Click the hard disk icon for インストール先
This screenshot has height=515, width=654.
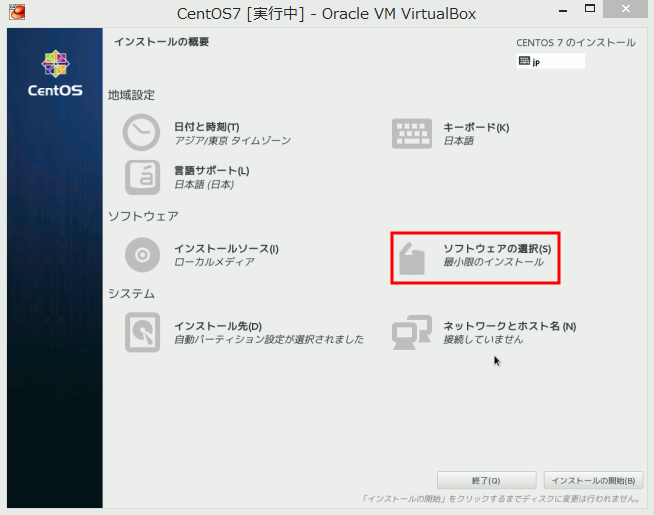(142, 332)
